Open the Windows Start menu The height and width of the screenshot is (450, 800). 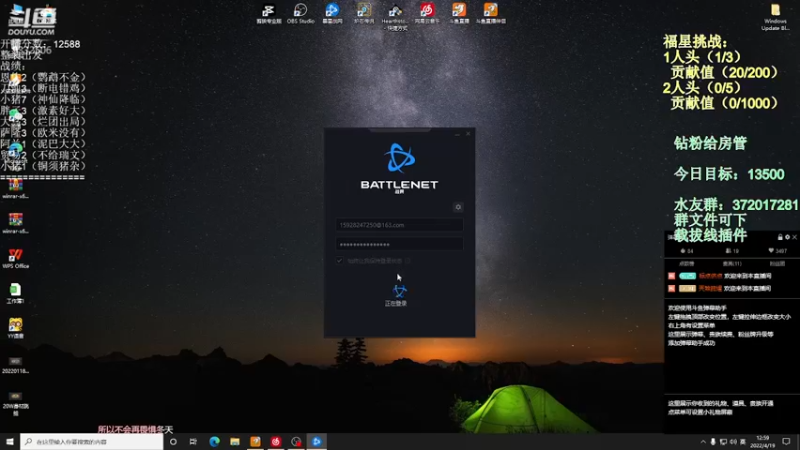click(x=10, y=441)
